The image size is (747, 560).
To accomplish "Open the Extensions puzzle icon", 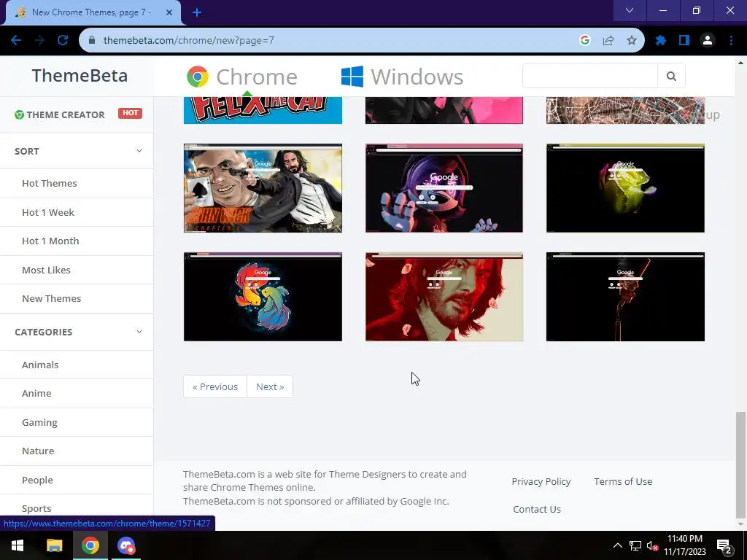I will [x=661, y=41].
